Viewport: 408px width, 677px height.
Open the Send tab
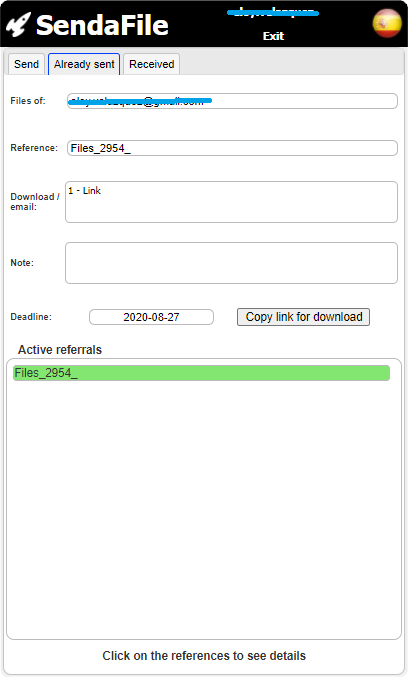[x=26, y=64]
